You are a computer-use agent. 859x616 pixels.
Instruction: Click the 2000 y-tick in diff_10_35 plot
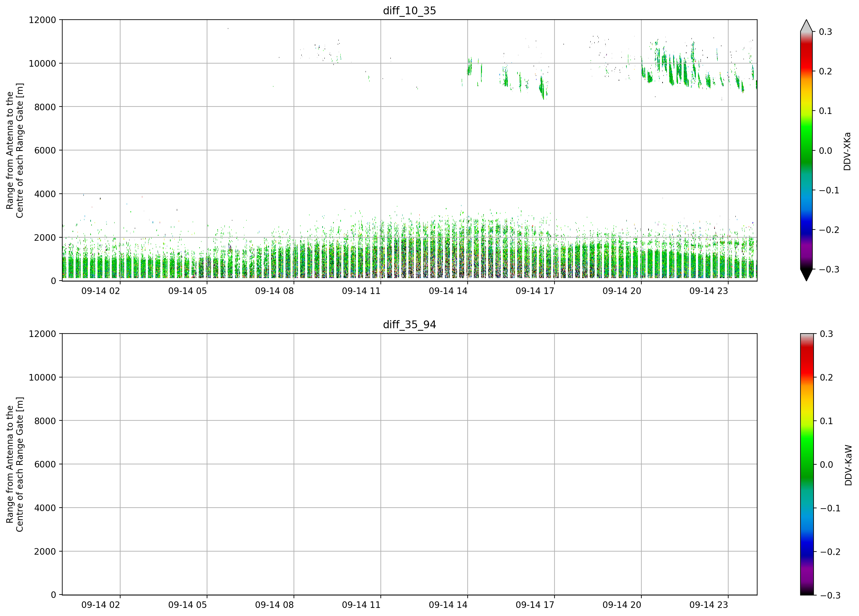coord(45,238)
